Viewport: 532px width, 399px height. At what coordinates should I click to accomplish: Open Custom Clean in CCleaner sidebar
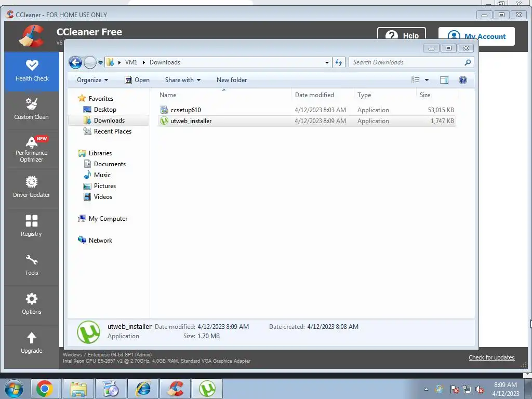tap(32, 109)
